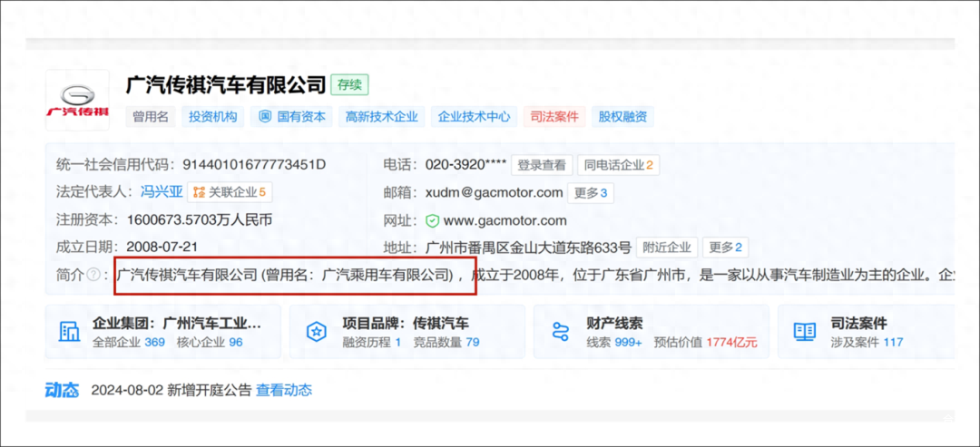Click the green shield icon beside website

[432, 220]
